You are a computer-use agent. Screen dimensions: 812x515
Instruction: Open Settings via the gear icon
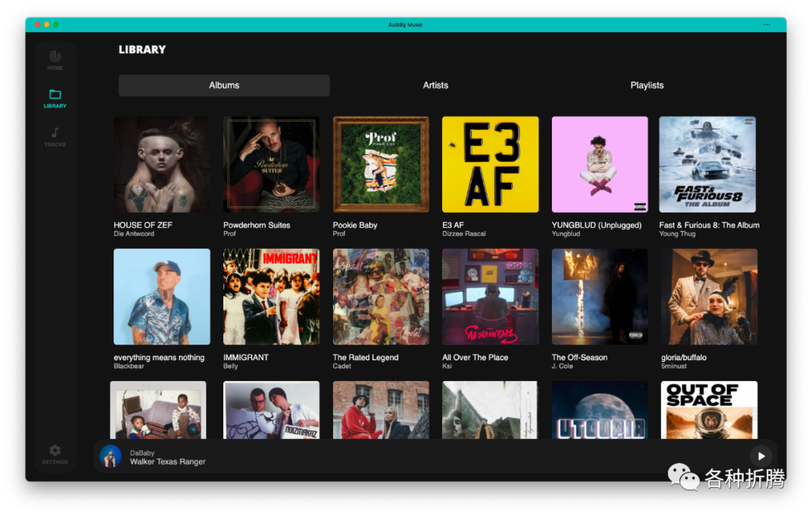point(55,450)
